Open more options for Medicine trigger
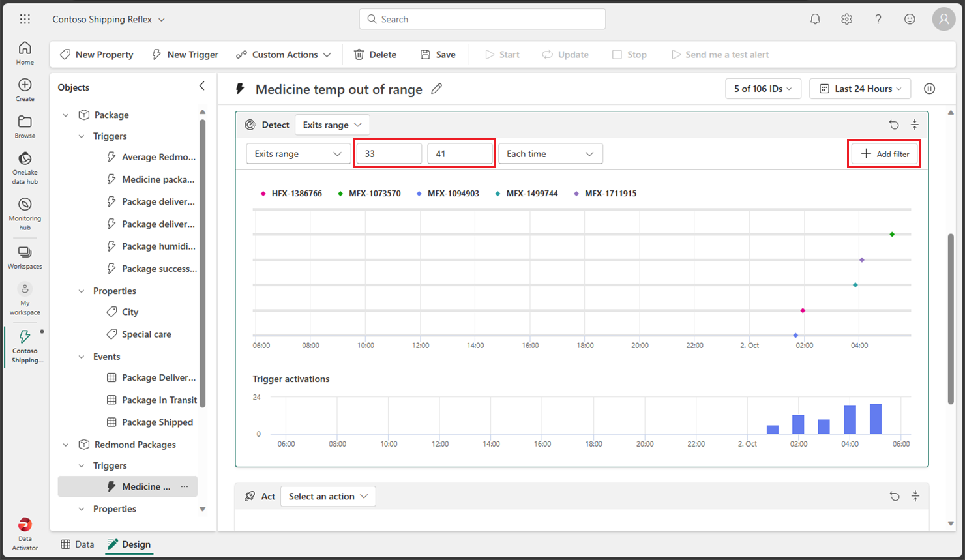965x560 pixels. 185,486
